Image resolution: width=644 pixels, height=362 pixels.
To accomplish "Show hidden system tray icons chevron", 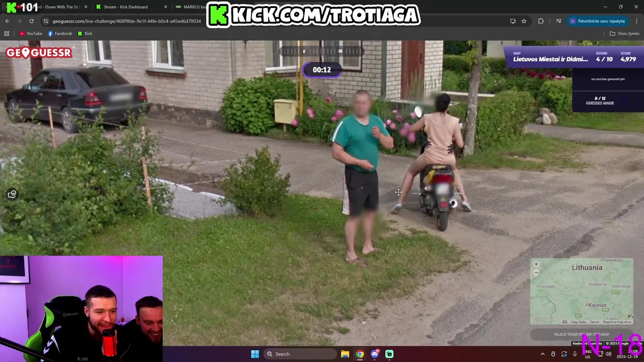I will (x=542, y=354).
